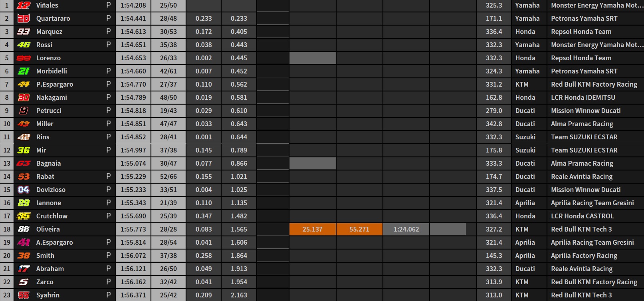The image size is (644, 301).
Task: Click KTM manufacturer in Zarco's row
Action: point(522,282)
